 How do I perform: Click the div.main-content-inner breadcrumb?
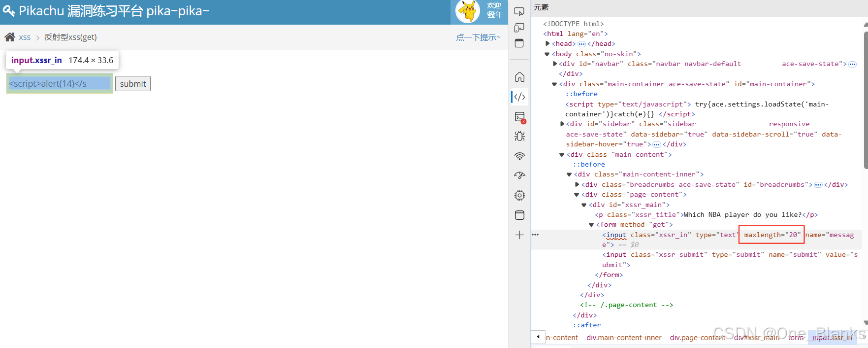click(624, 338)
